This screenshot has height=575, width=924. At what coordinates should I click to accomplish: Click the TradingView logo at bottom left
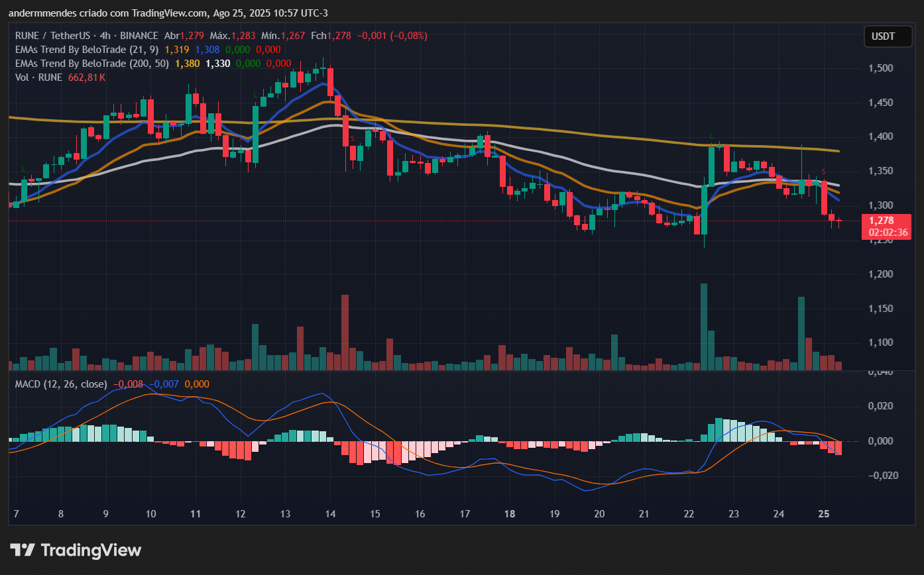76,550
